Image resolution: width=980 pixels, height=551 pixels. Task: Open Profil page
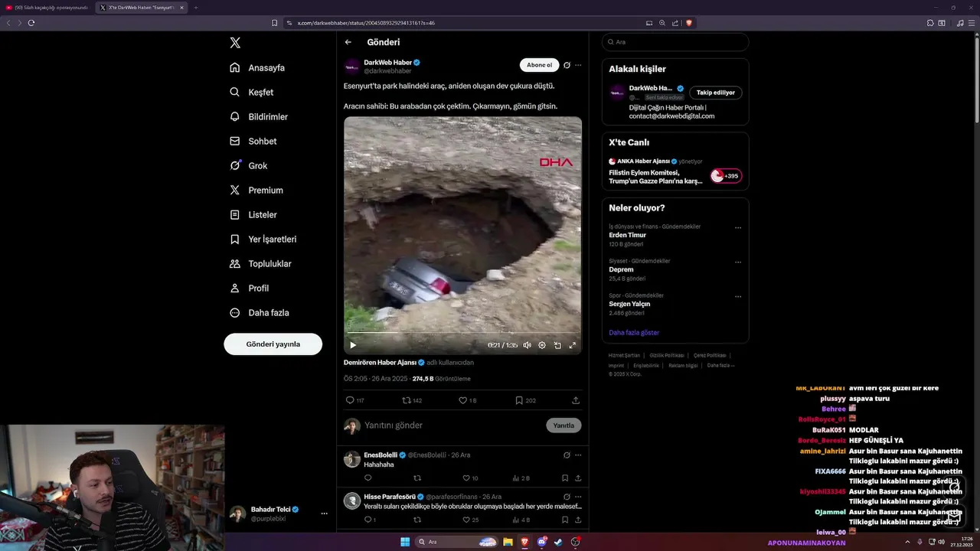249,288
